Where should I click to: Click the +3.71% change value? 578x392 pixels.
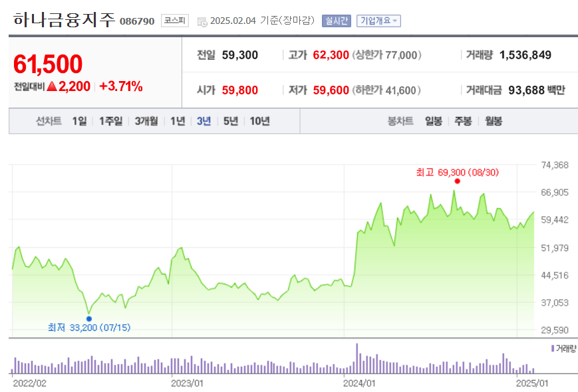[x=121, y=86]
